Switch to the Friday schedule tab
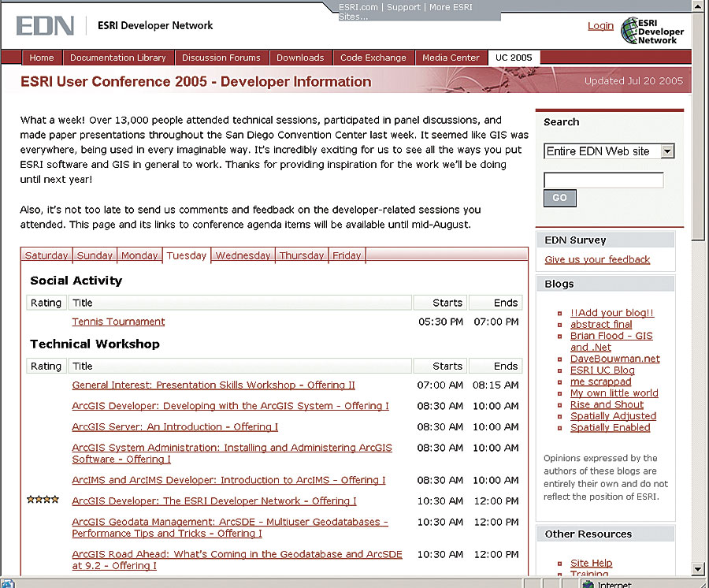 tap(347, 255)
